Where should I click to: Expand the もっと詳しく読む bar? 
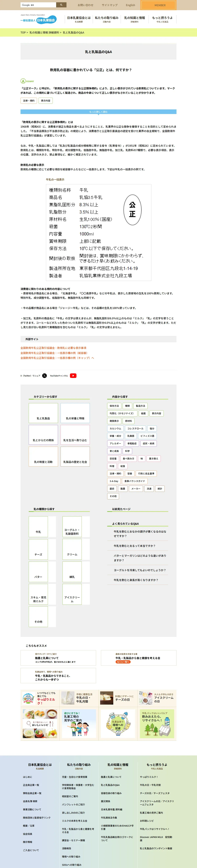(x=98, y=112)
